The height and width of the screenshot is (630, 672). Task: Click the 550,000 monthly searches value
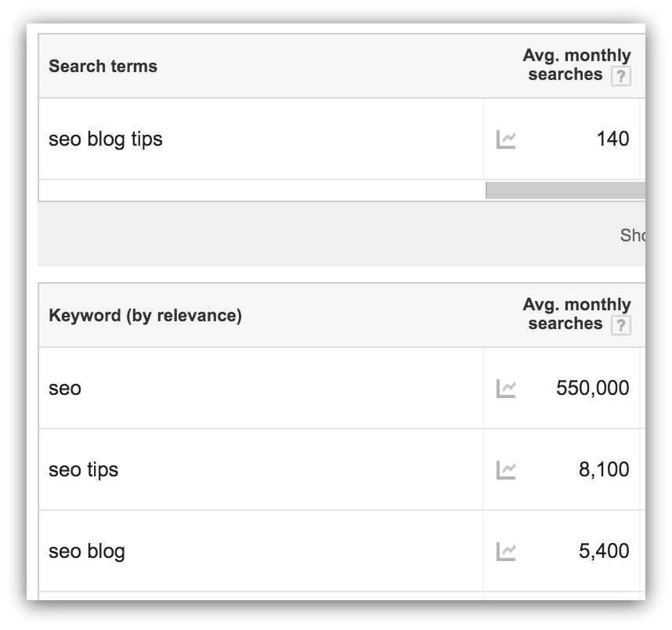coord(593,388)
